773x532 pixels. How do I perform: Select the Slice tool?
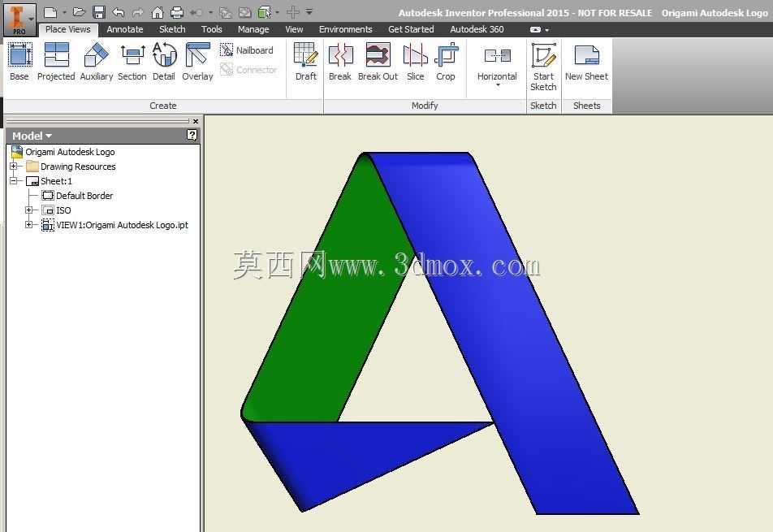coord(415,61)
